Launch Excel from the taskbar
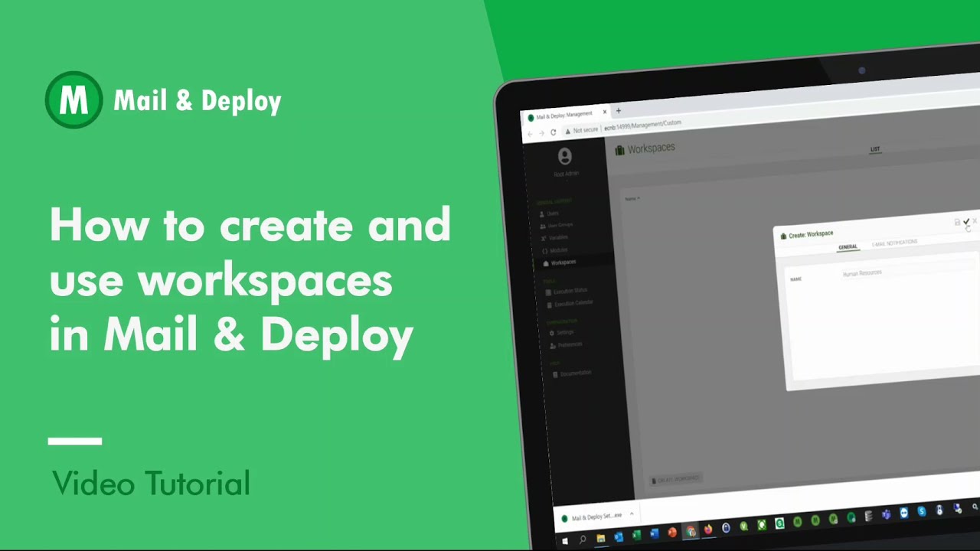The image size is (980, 551). coord(636,535)
